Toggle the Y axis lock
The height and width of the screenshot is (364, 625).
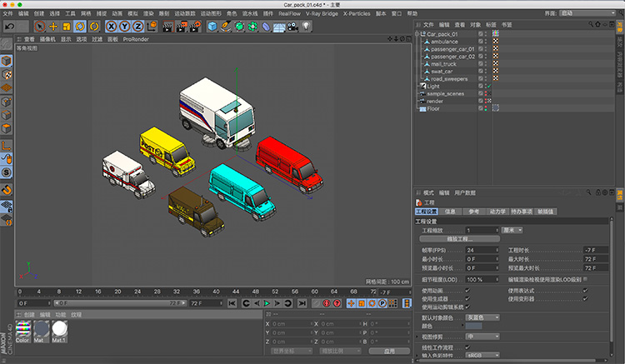pos(125,27)
